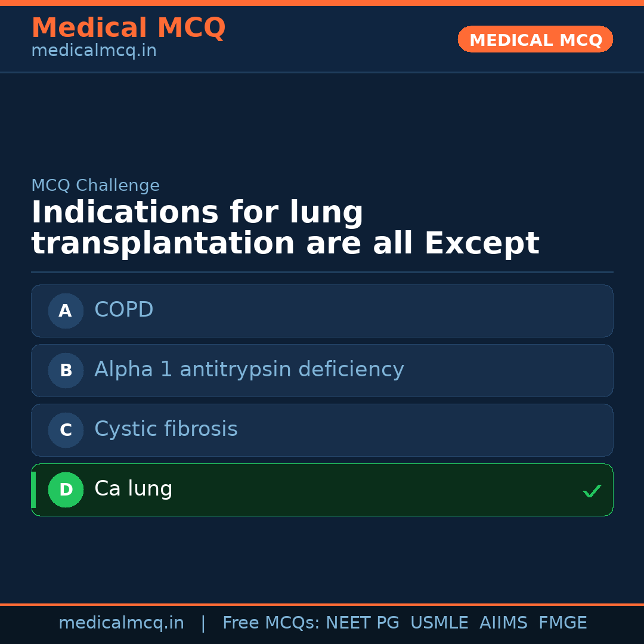Click the green letter D circle badge

(66, 490)
